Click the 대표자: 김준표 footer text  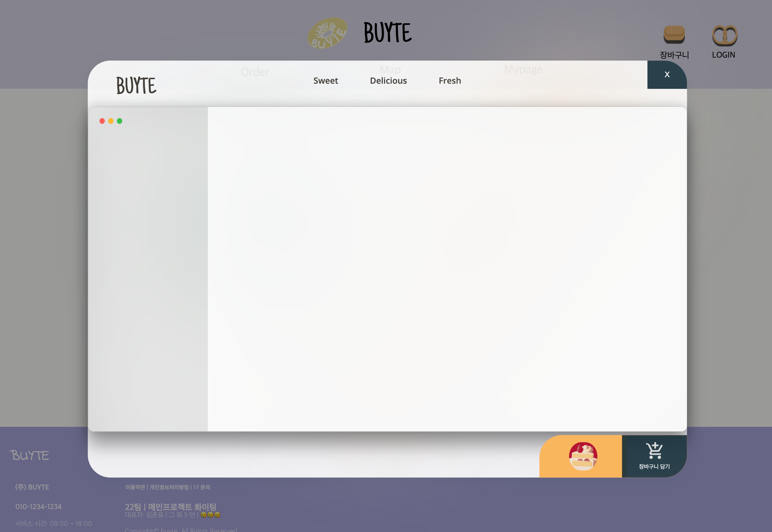pyautogui.click(x=144, y=515)
